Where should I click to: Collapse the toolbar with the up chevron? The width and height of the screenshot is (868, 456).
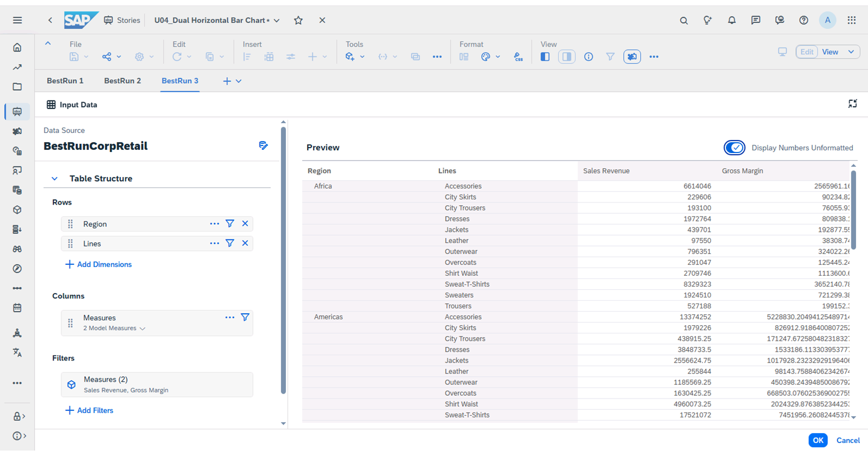pos(48,43)
